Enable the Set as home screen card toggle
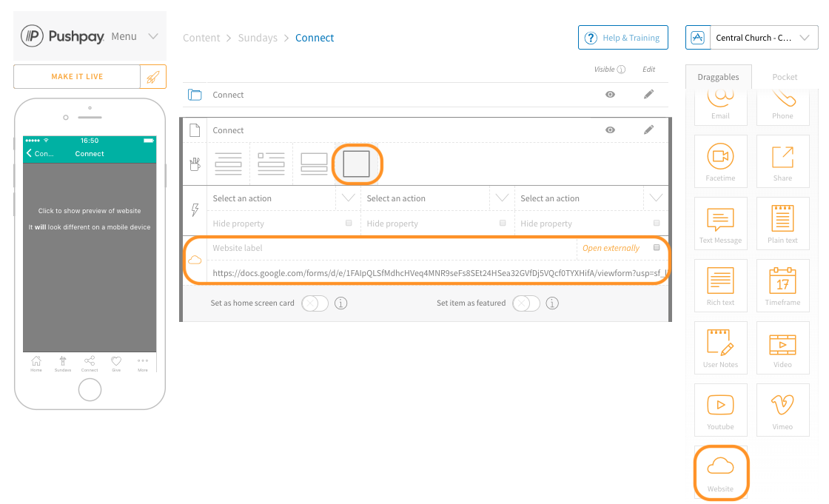829x504 pixels. click(x=314, y=303)
